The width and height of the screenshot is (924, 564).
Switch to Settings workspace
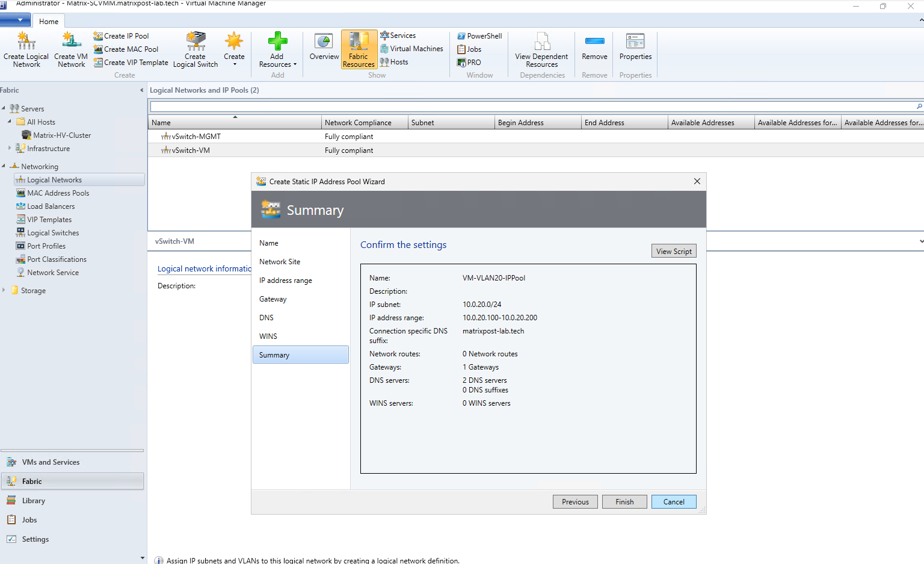(72, 539)
